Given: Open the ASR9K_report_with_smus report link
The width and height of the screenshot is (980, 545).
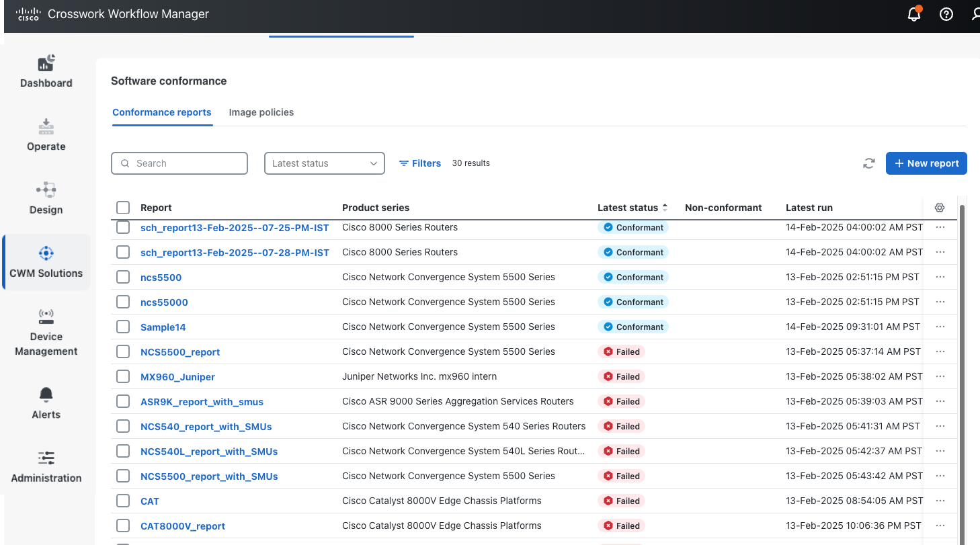Looking at the screenshot, I should [202, 402].
